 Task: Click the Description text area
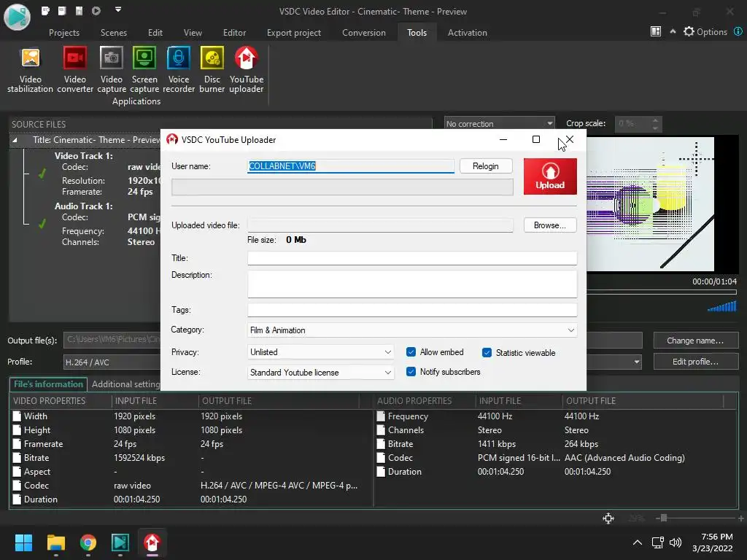pos(412,284)
